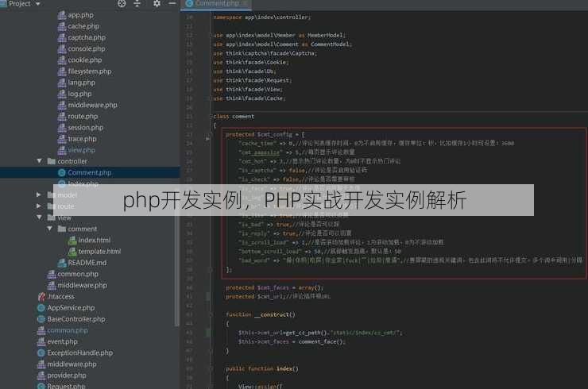The image size is (588, 389).
Task: Select captcha.php file
Action: [87, 37]
